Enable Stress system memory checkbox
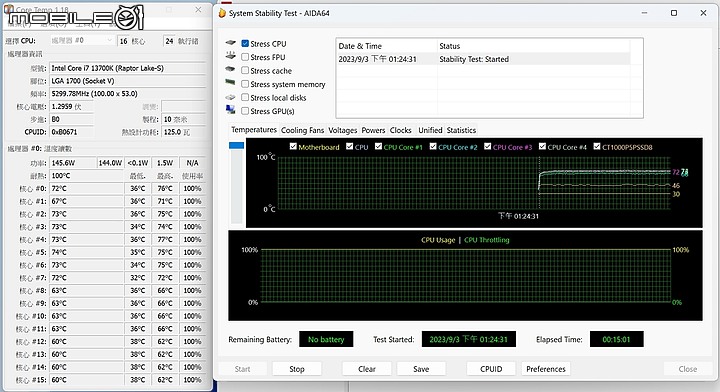The width and height of the screenshot is (720, 392). (x=245, y=84)
